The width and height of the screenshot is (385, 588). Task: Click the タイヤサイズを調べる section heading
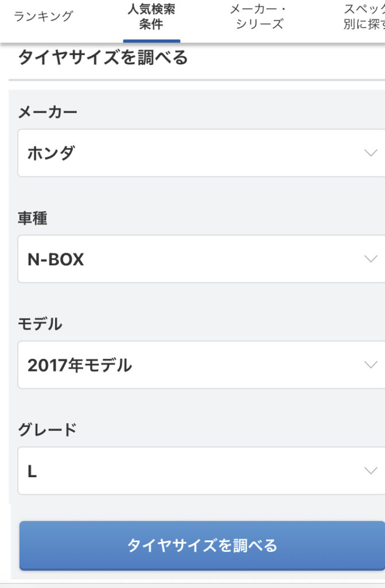[x=103, y=58]
